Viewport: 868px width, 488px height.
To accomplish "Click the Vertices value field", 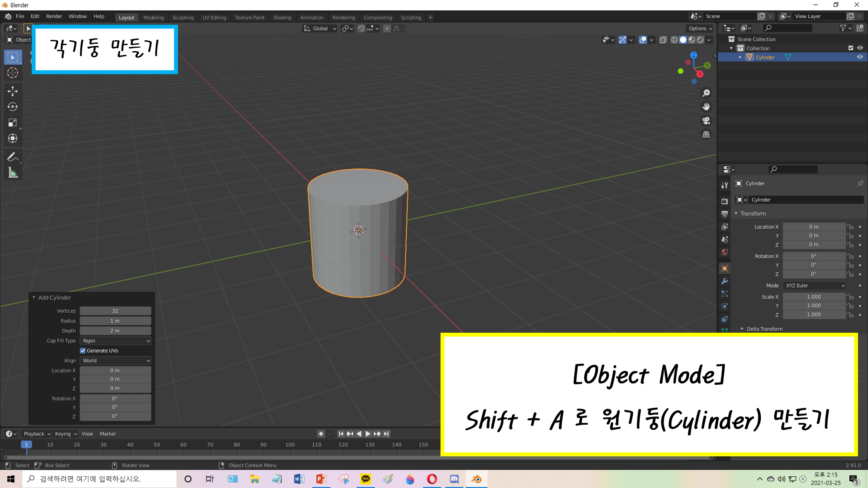I will click(115, 311).
